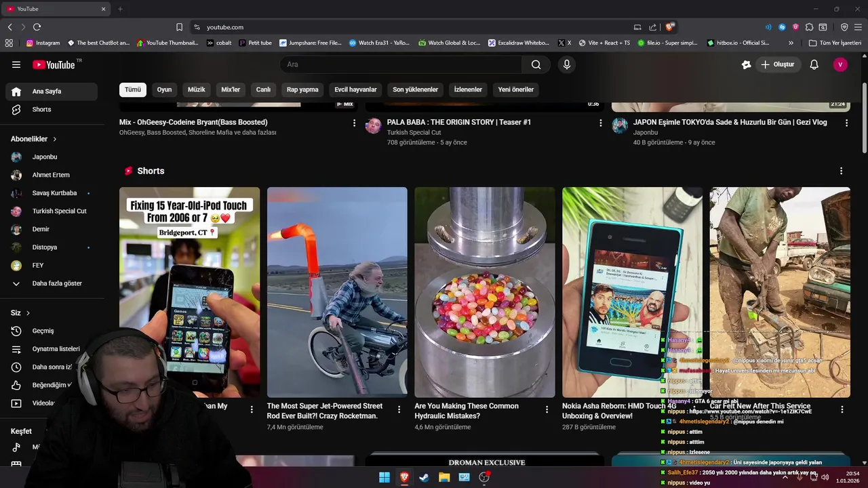Expand Daha fazla göster subscriptions
This screenshot has width=868, height=488.
52,283
